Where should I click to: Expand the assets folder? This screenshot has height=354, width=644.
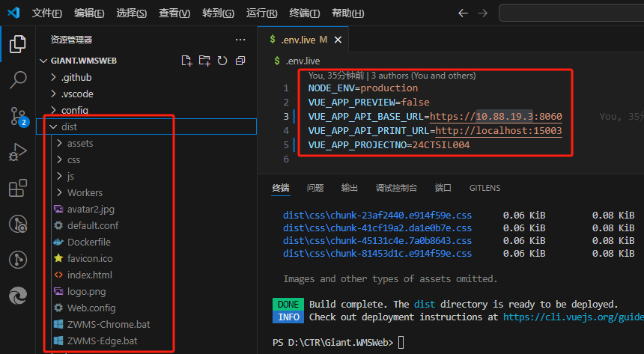click(79, 144)
